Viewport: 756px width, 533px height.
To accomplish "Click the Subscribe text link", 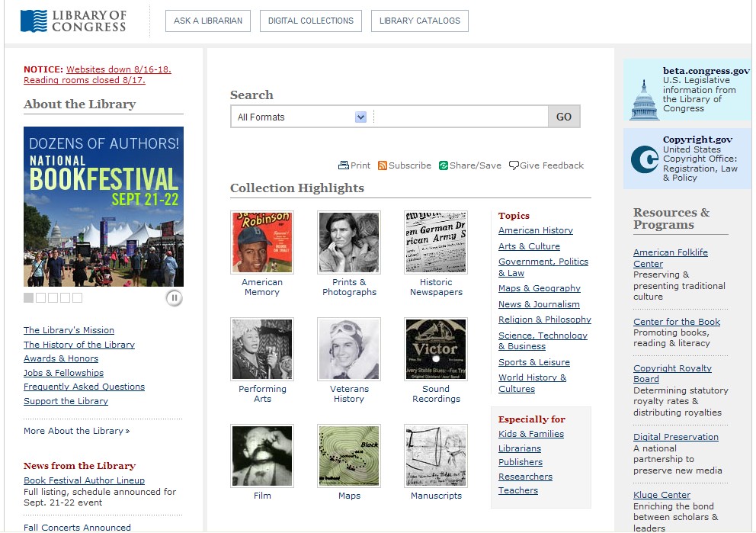I will tap(410, 165).
